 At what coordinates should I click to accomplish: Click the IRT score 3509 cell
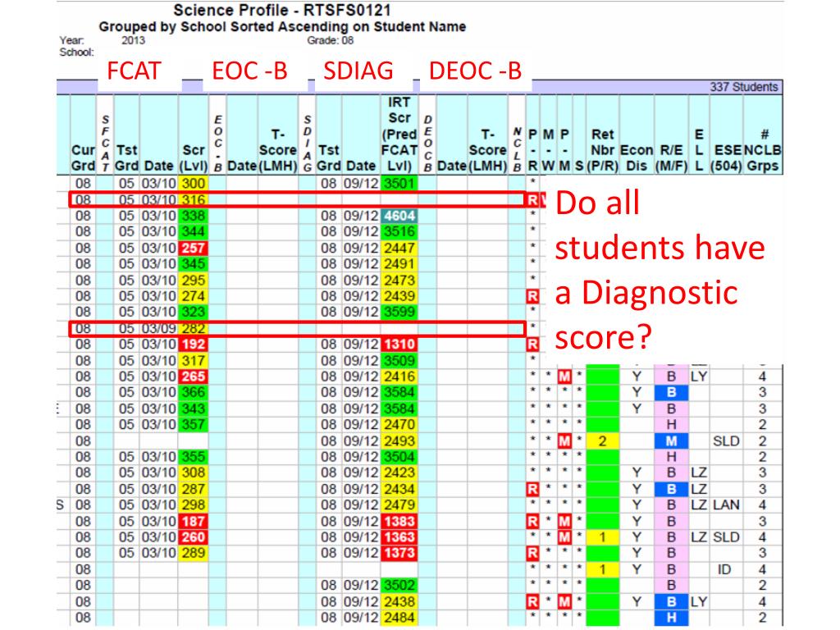pos(399,361)
